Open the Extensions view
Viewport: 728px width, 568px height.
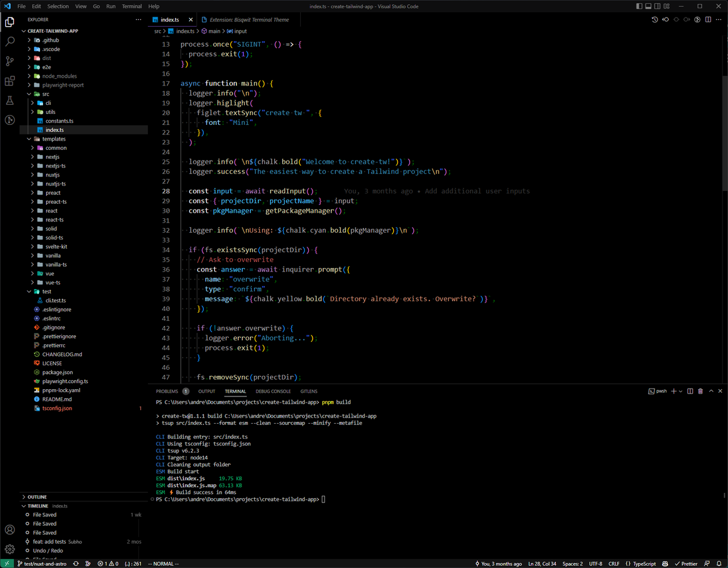(x=9, y=81)
